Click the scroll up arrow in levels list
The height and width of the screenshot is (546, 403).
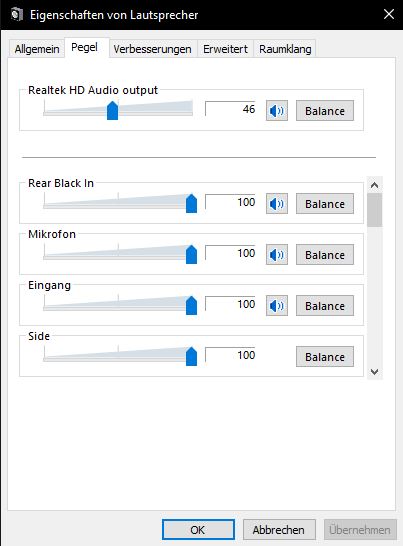pyautogui.click(x=374, y=185)
